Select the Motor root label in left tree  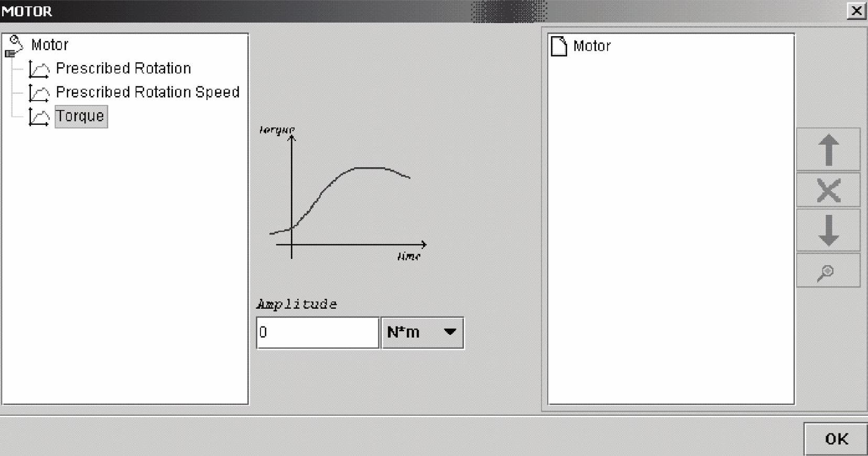50,45
